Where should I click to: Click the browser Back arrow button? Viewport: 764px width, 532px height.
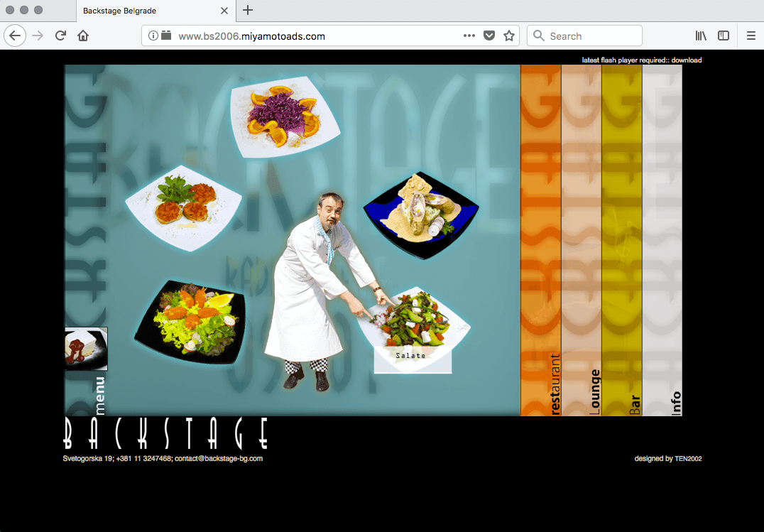pyautogui.click(x=15, y=36)
